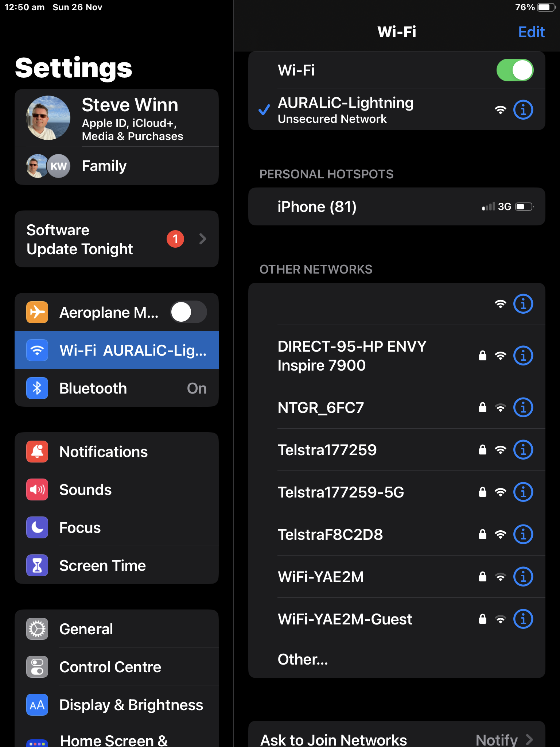Tap the Screen Time hourglass icon
The height and width of the screenshot is (747, 560).
[x=37, y=565]
